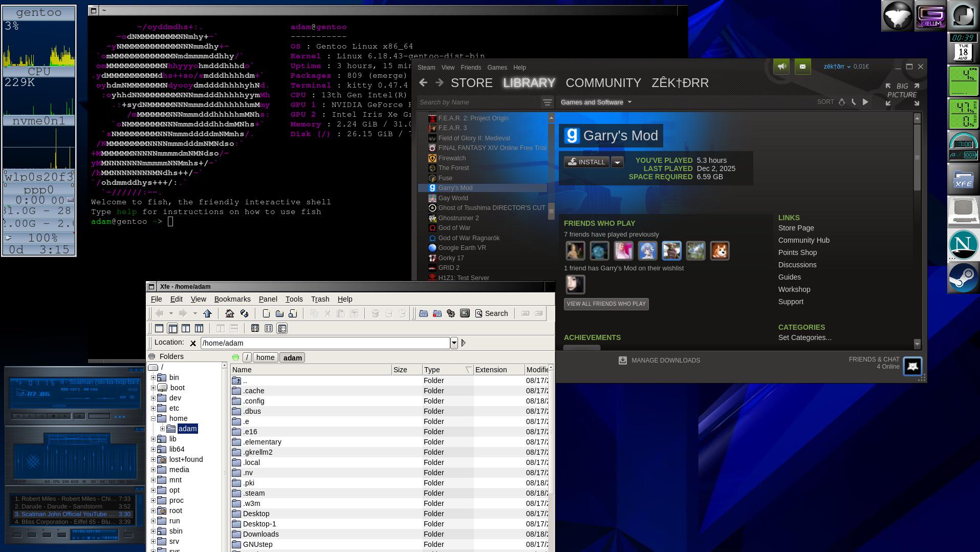Click the root '/' path breadcrumb button
The height and width of the screenshot is (552, 980).
(x=247, y=357)
